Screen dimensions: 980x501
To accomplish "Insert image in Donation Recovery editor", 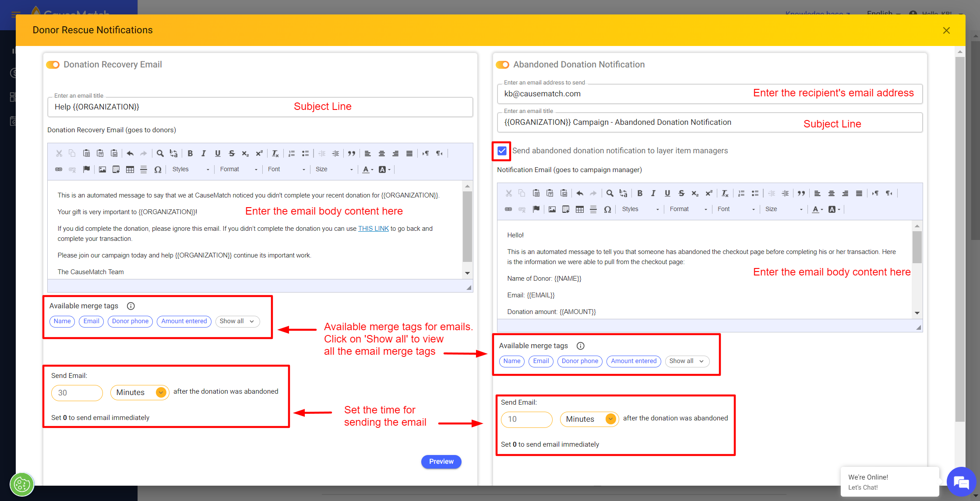I will pyautogui.click(x=102, y=169).
